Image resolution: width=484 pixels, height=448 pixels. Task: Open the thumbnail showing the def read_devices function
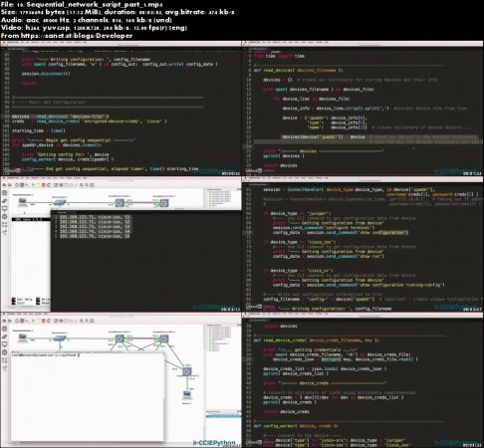pos(363,109)
